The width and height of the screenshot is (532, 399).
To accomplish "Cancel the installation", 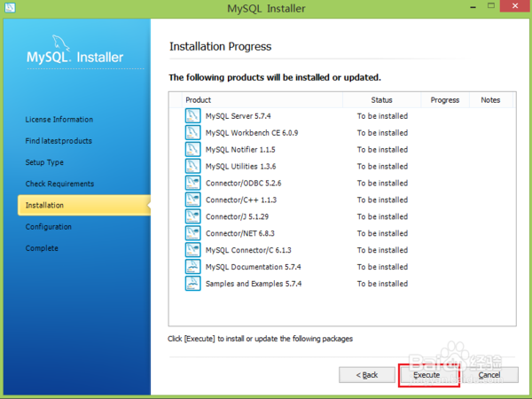I will click(x=490, y=375).
